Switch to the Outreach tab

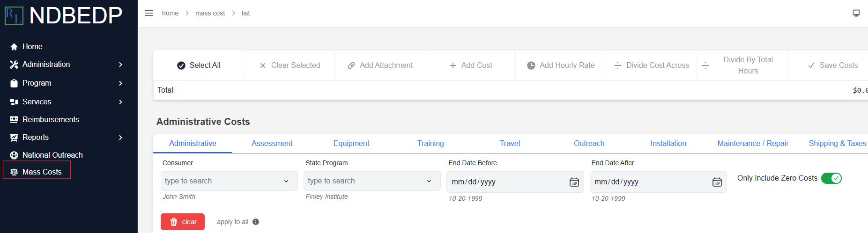click(x=589, y=144)
